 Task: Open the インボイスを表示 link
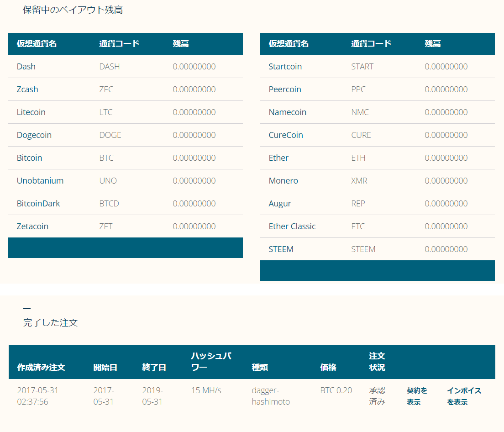pos(463,396)
